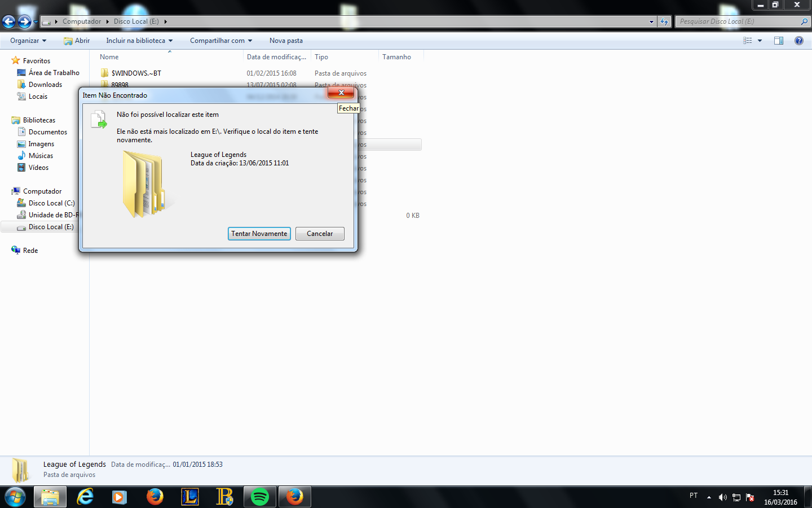Image resolution: width=812 pixels, height=508 pixels.
Task: Open League of Legends taskbar icon
Action: tap(190, 497)
